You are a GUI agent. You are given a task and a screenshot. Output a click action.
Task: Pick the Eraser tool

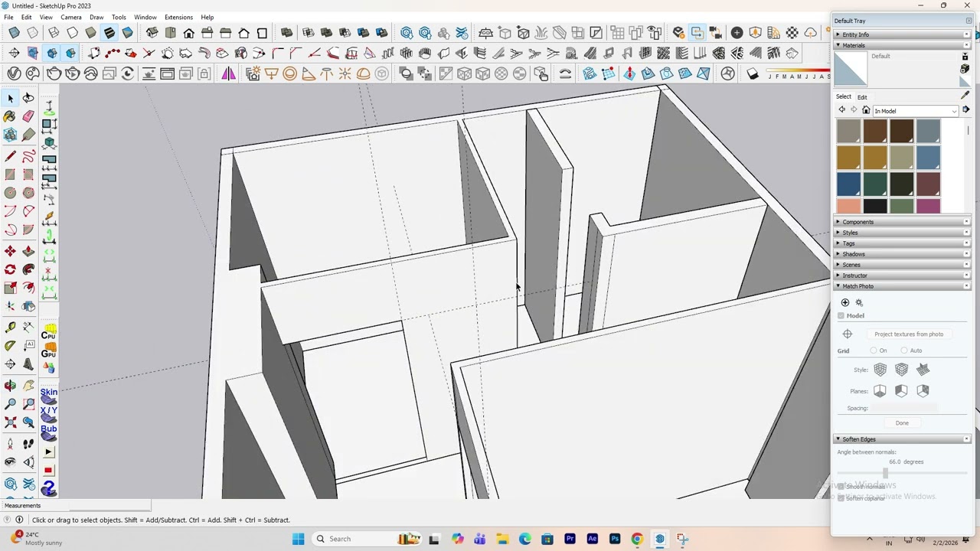(x=28, y=116)
